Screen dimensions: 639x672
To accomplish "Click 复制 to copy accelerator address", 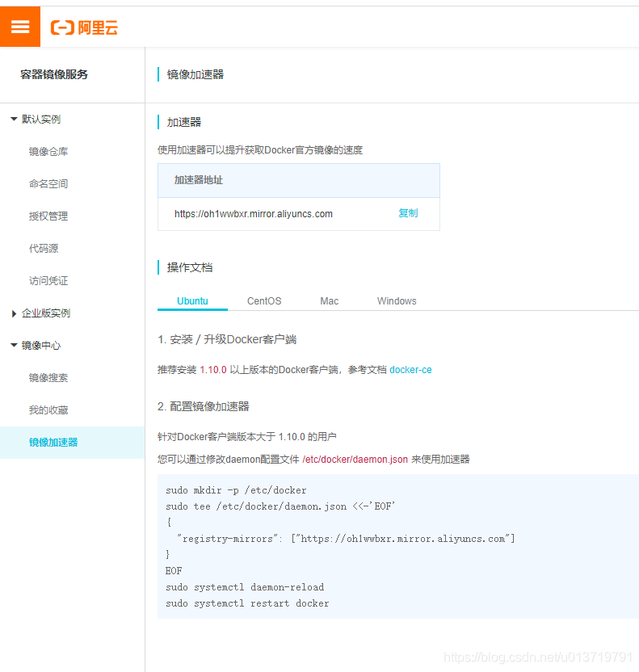I will [x=408, y=213].
